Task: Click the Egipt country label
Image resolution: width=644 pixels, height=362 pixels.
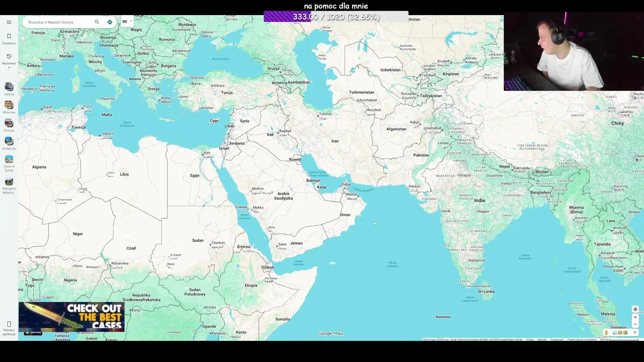Action: pos(195,175)
